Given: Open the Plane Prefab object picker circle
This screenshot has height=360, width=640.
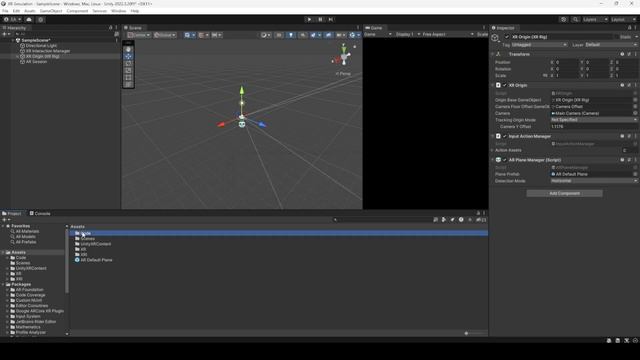Looking at the screenshot, I should point(635,174).
